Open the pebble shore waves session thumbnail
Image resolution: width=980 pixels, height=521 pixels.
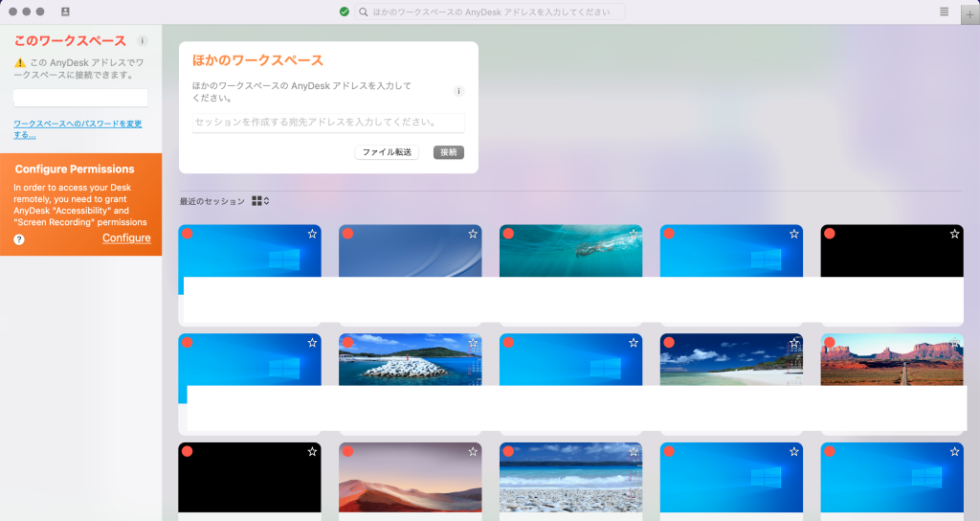(x=570, y=477)
